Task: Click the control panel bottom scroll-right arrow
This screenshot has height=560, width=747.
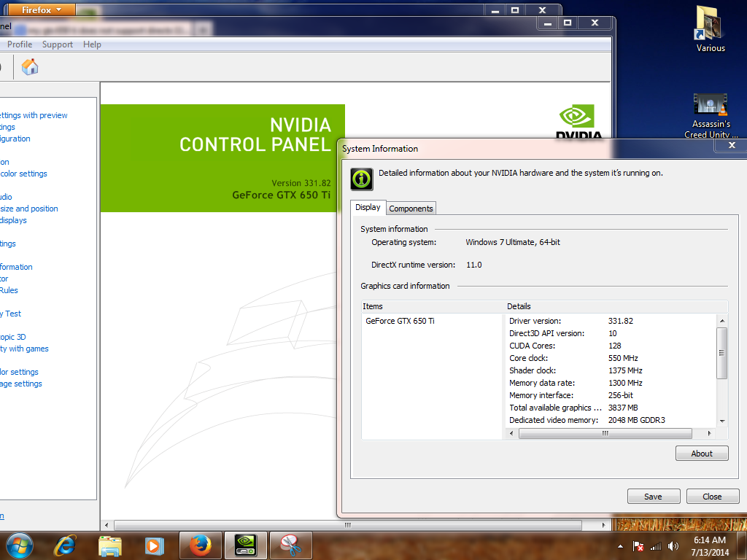Action: [x=603, y=525]
